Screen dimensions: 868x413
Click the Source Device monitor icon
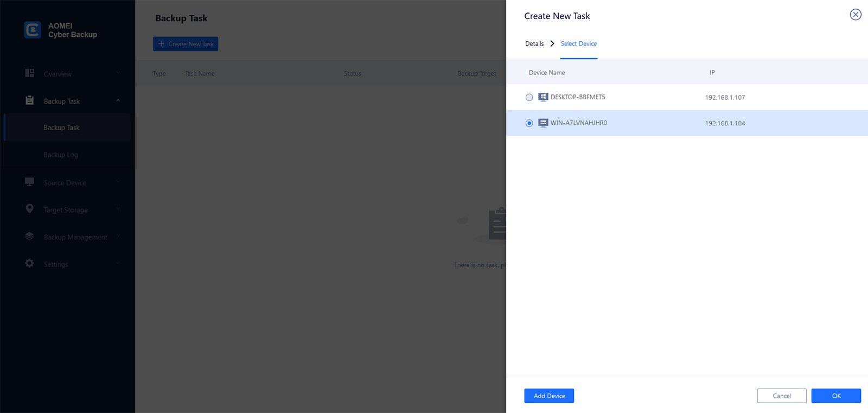[x=30, y=182]
